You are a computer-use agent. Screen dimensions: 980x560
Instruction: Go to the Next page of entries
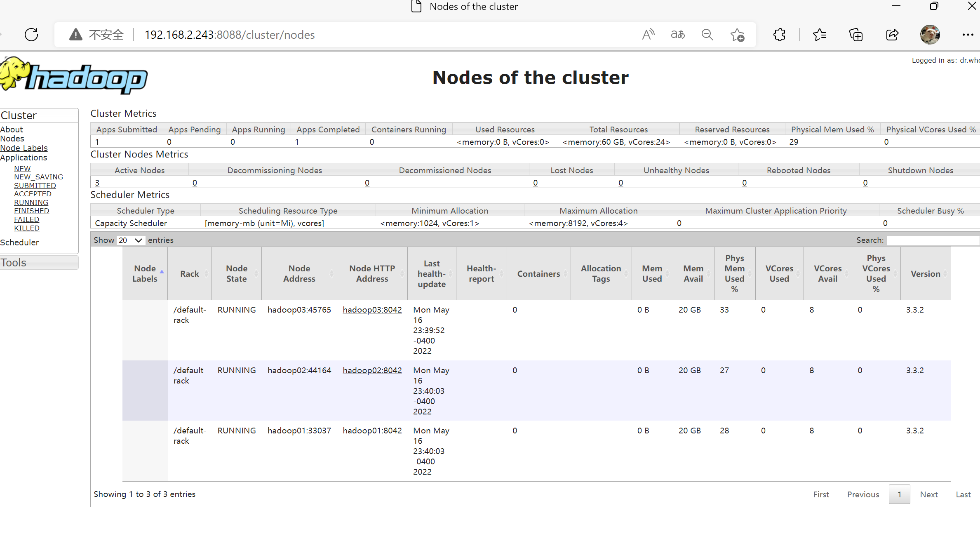point(929,494)
